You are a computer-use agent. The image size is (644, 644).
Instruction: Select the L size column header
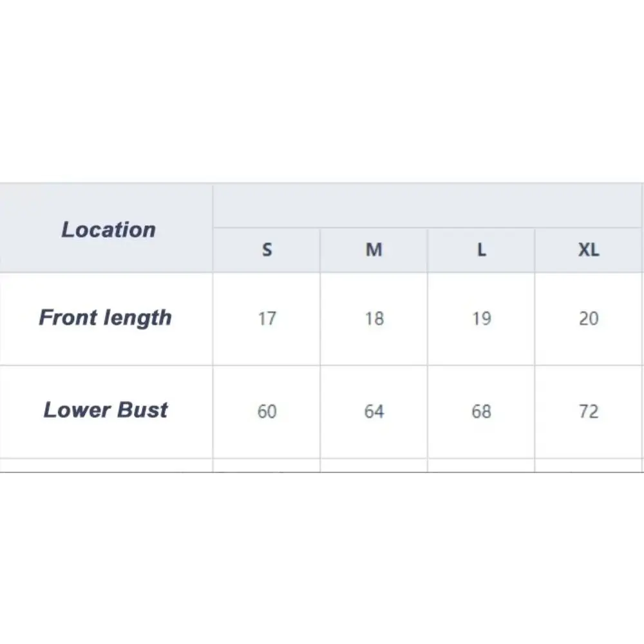pyautogui.click(x=481, y=250)
